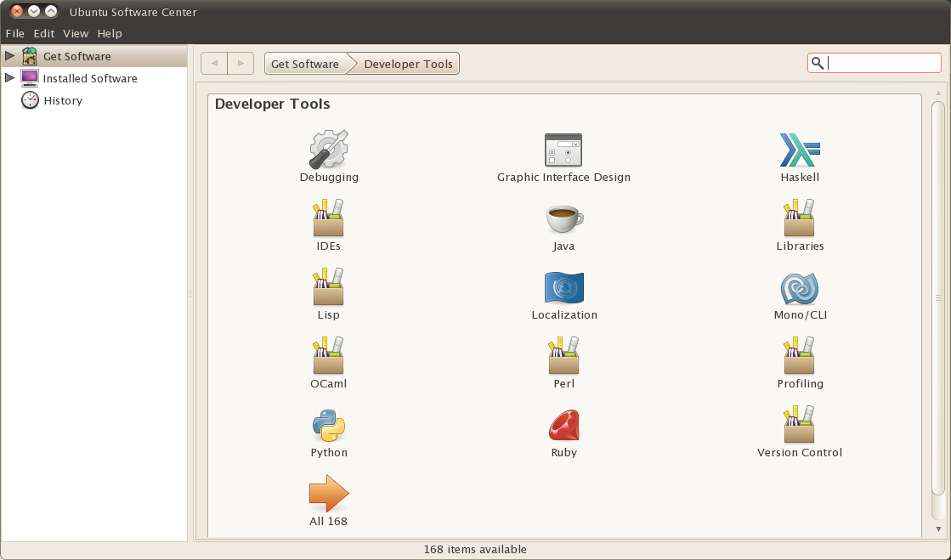Click the 168 items available status text
Viewport: 951px width, 560px height.
[475, 549]
